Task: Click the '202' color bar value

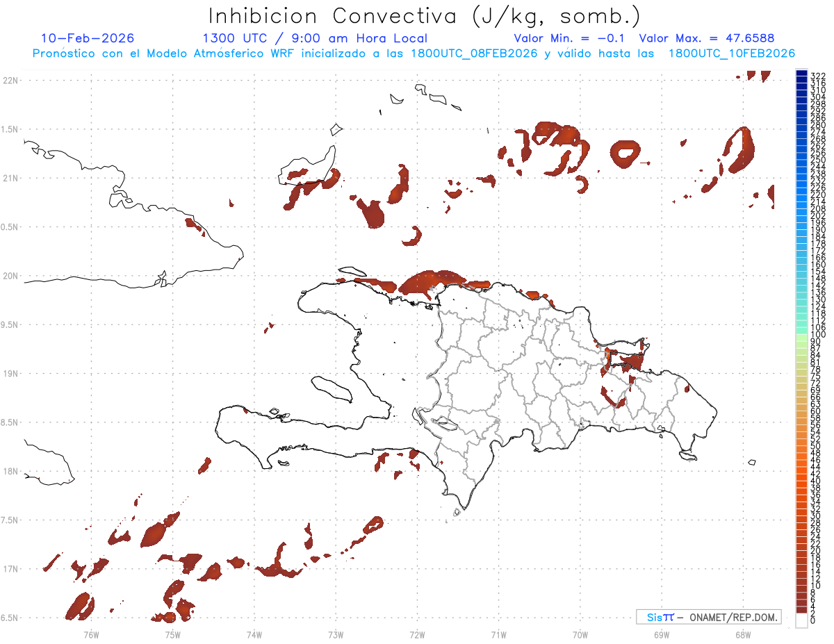Action: click(x=818, y=216)
